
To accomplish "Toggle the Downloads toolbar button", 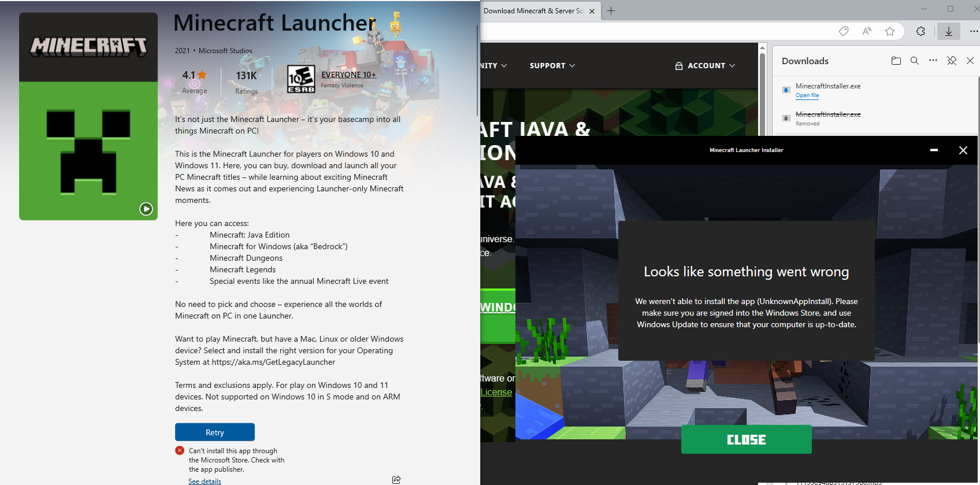I will click(948, 31).
